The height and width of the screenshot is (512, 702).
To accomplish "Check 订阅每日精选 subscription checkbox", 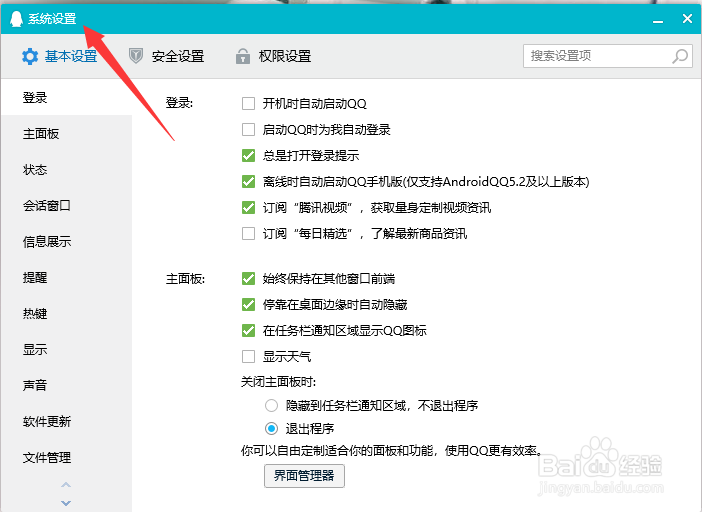I will click(248, 234).
